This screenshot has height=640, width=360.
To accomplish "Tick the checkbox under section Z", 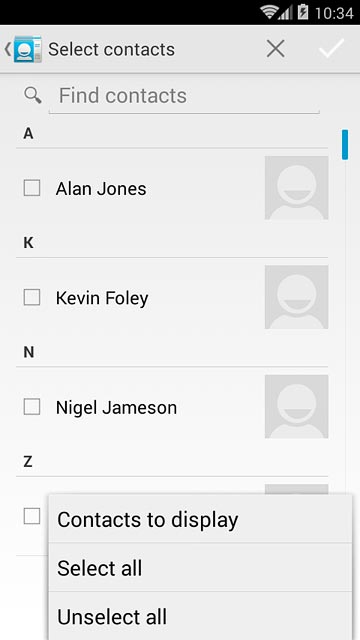I will (x=32, y=516).
